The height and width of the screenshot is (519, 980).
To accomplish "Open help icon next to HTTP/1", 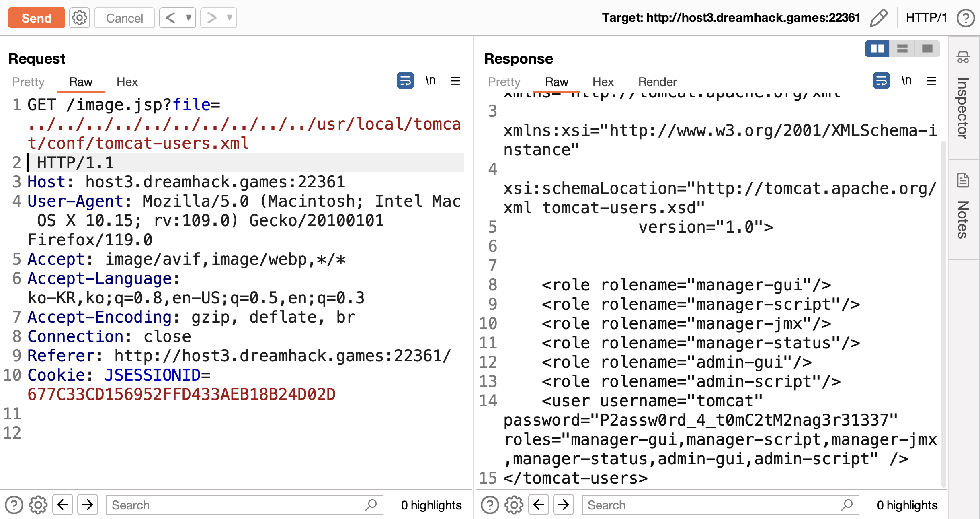I will point(966,18).
